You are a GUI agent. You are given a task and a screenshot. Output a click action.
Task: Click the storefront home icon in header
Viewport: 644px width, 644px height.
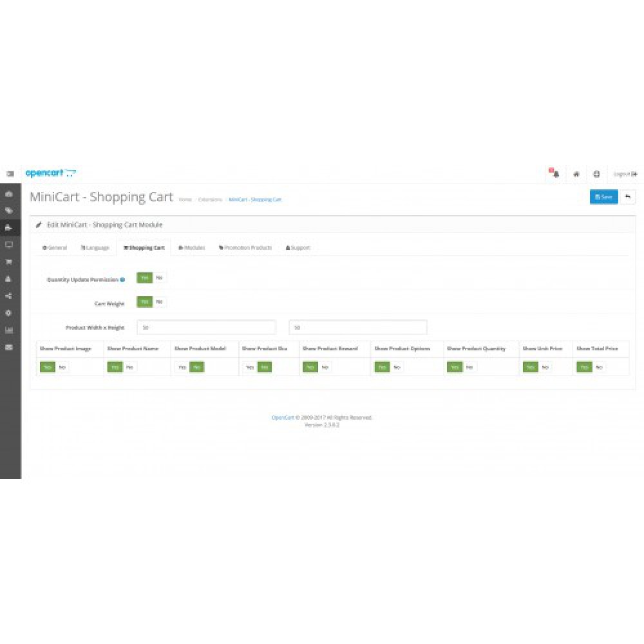pyautogui.click(x=576, y=174)
